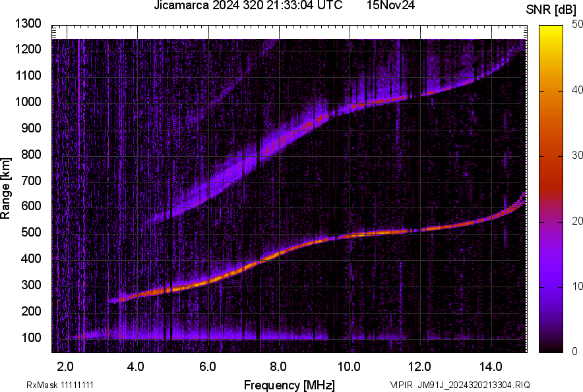The height and width of the screenshot is (392, 583).
Task: Click the range tick label '900'
Action: (31, 128)
